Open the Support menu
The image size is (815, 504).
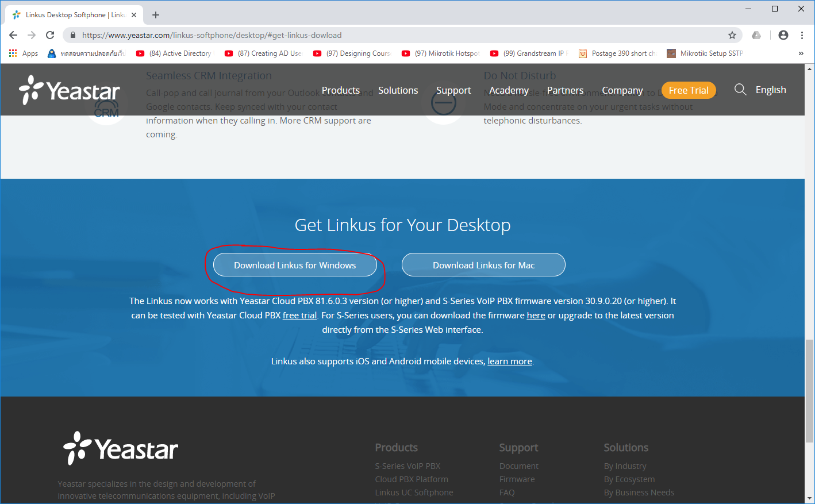[453, 90]
